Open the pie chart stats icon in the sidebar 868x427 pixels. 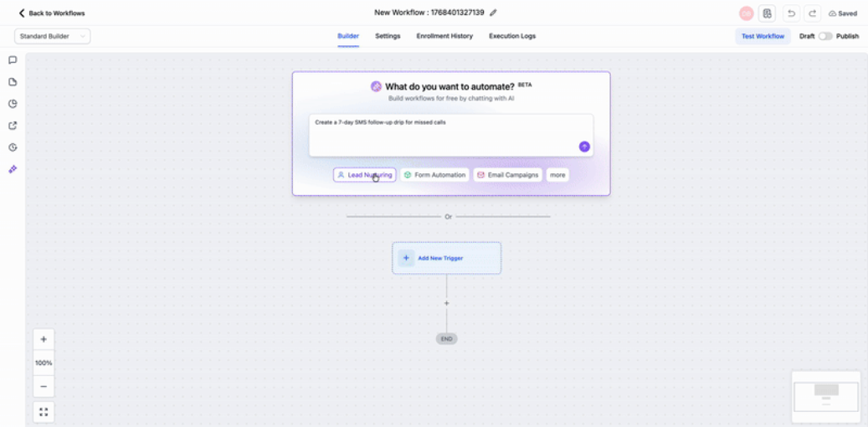click(13, 104)
